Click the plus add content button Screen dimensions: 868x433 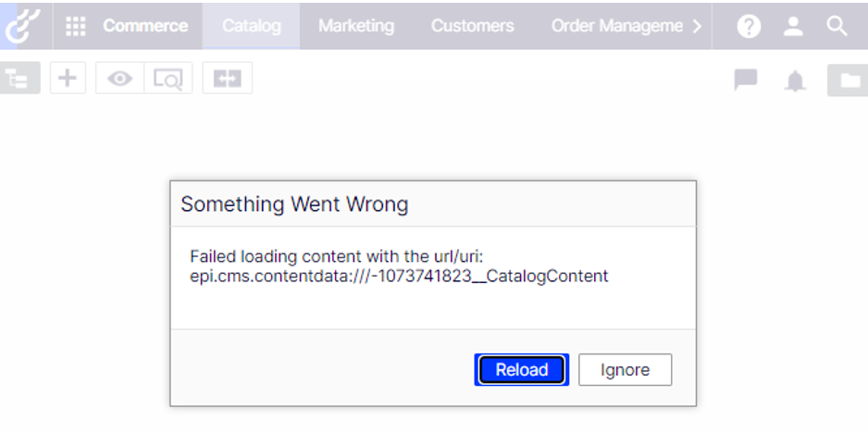pyautogui.click(x=68, y=79)
